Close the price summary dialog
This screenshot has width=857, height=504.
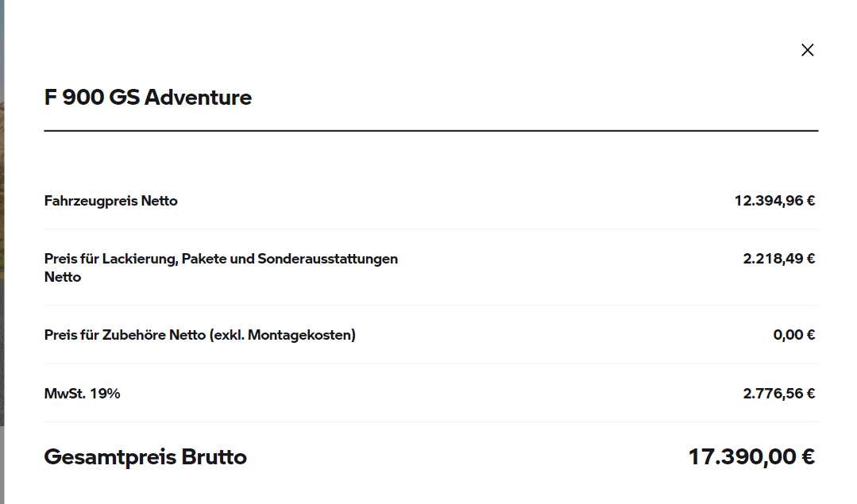click(807, 50)
